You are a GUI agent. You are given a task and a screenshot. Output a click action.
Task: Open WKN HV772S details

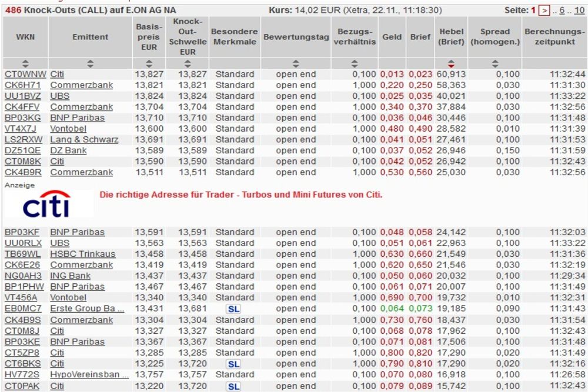click(x=22, y=374)
